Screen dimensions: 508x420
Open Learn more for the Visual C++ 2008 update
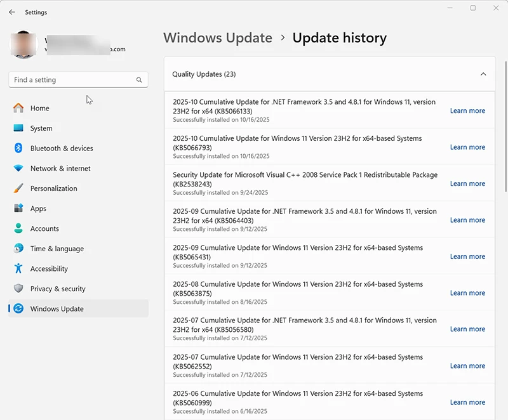(467, 183)
